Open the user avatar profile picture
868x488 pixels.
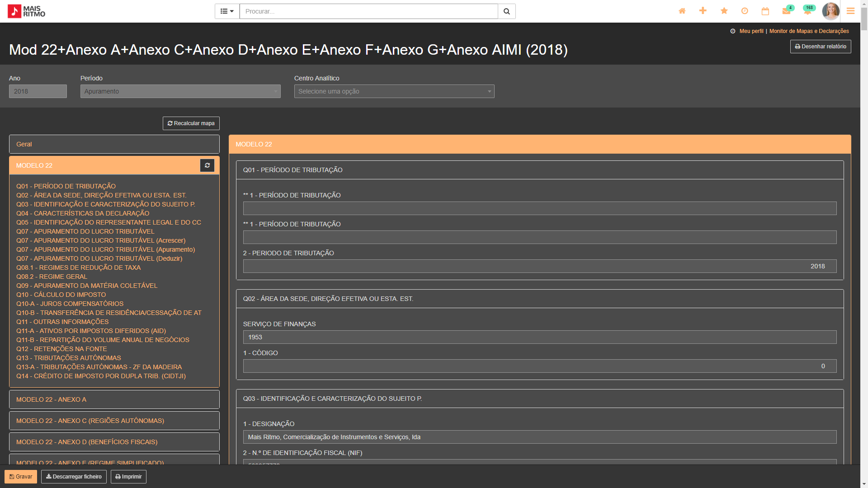830,11
